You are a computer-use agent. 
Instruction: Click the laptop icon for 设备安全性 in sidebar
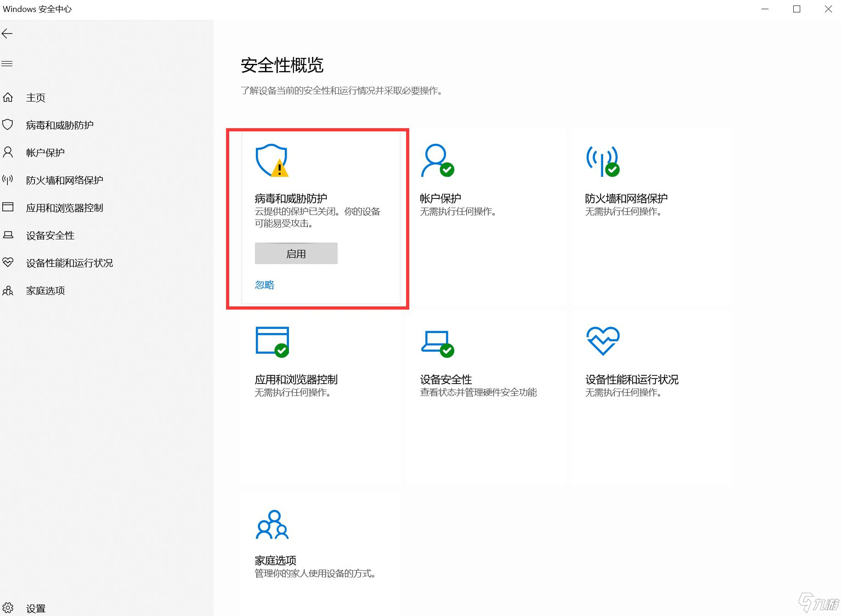click(8, 235)
